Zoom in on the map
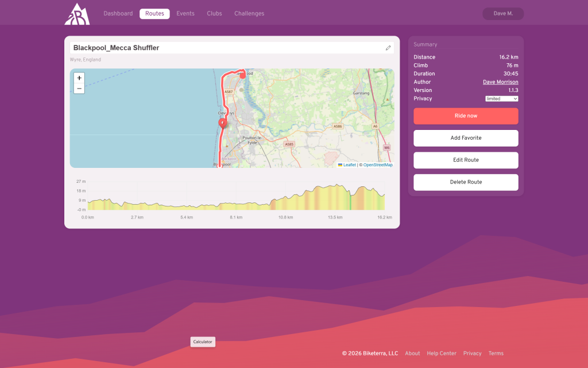 point(79,78)
